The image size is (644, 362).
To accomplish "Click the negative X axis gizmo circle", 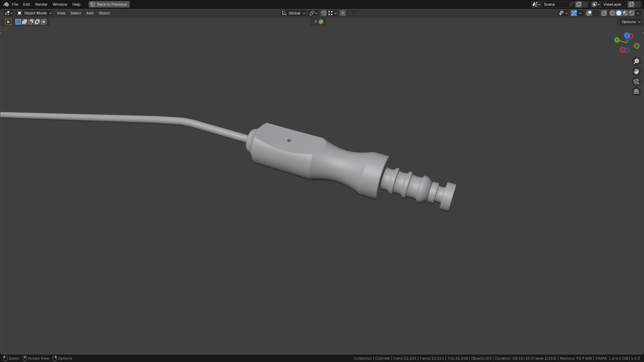I will click(x=623, y=50).
